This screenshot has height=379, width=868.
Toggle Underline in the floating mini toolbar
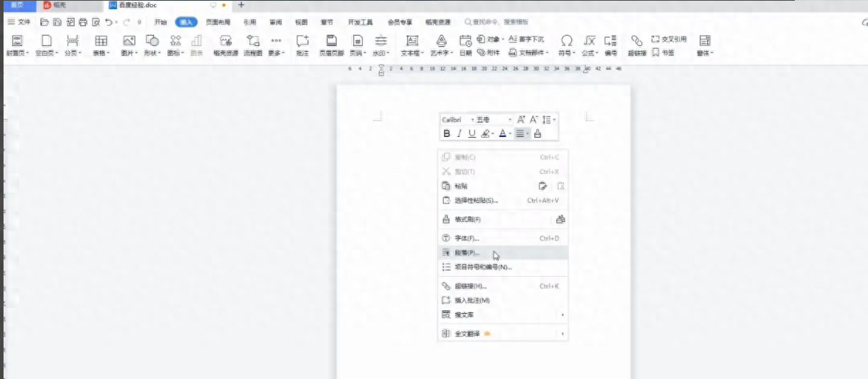coord(472,133)
